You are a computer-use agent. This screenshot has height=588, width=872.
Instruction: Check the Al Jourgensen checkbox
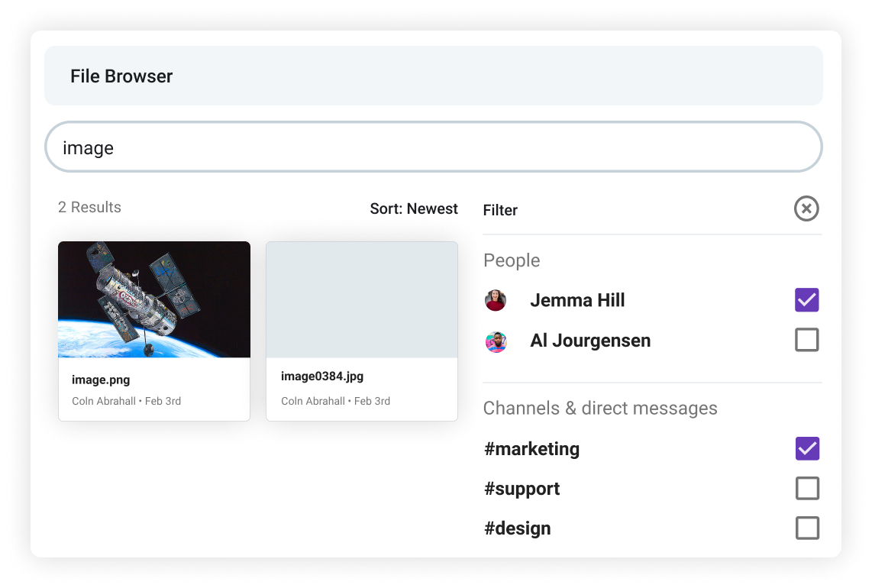806,340
